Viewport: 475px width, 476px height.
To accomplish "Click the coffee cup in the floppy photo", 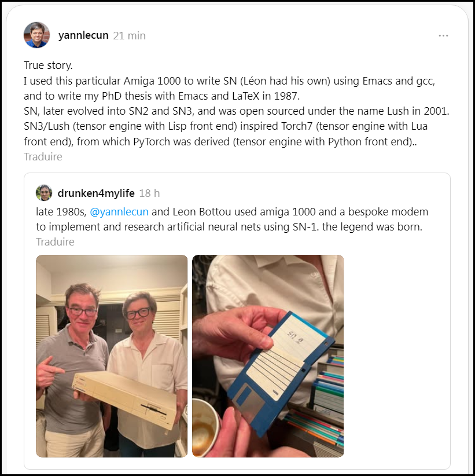I will click(x=205, y=427).
